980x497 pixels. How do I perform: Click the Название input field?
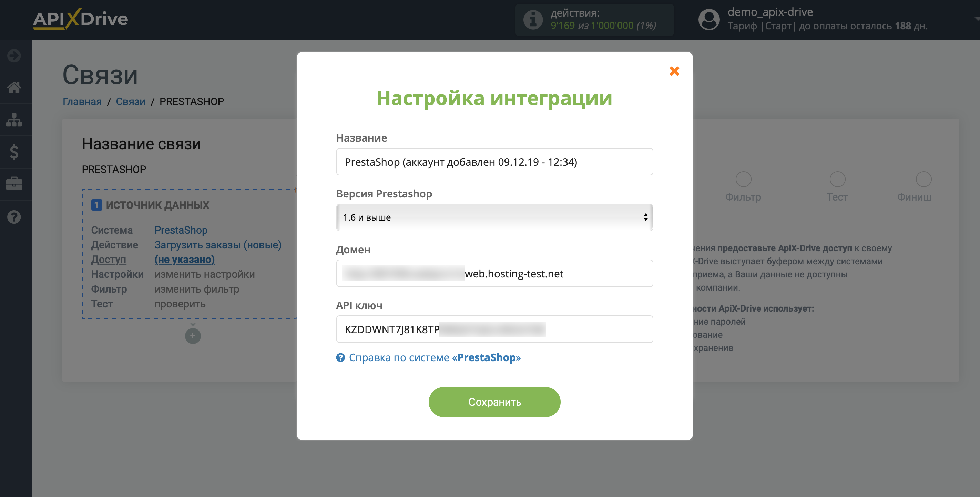(494, 162)
